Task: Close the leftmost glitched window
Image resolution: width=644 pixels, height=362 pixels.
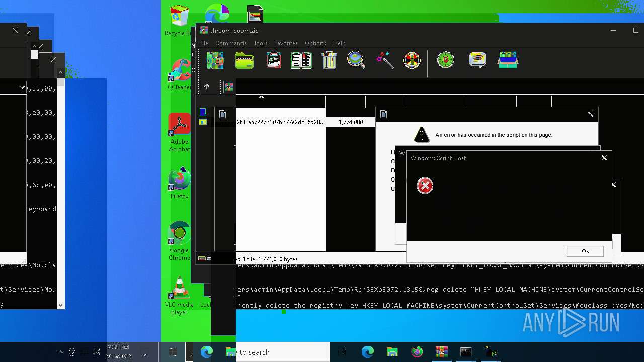Action: tap(15, 30)
